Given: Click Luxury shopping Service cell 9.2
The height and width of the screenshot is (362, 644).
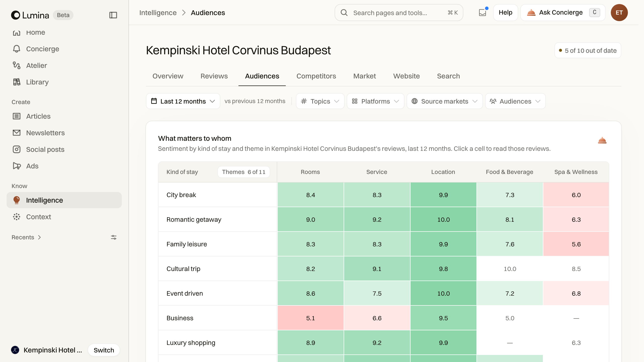Looking at the screenshot, I should pyautogui.click(x=377, y=343).
